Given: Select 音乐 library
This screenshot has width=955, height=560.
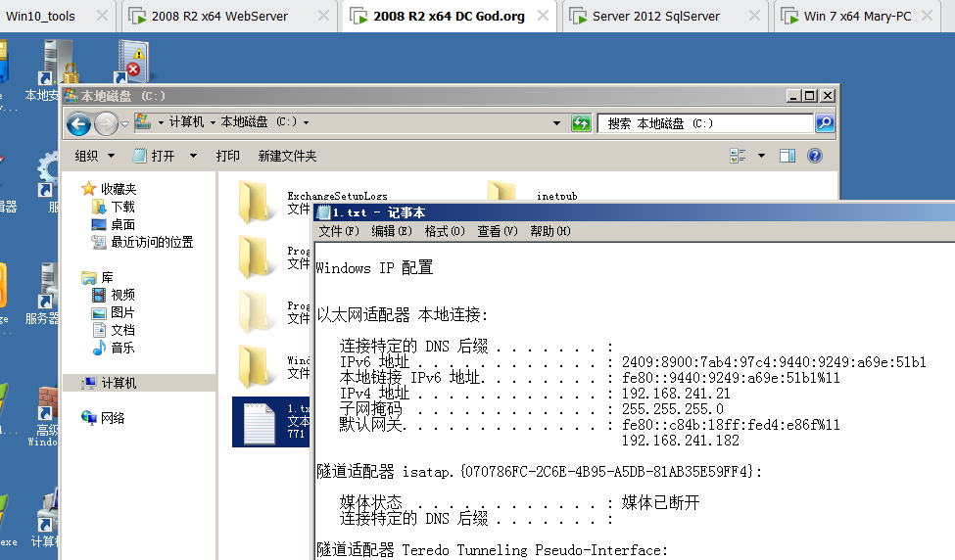Looking at the screenshot, I should 122,349.
